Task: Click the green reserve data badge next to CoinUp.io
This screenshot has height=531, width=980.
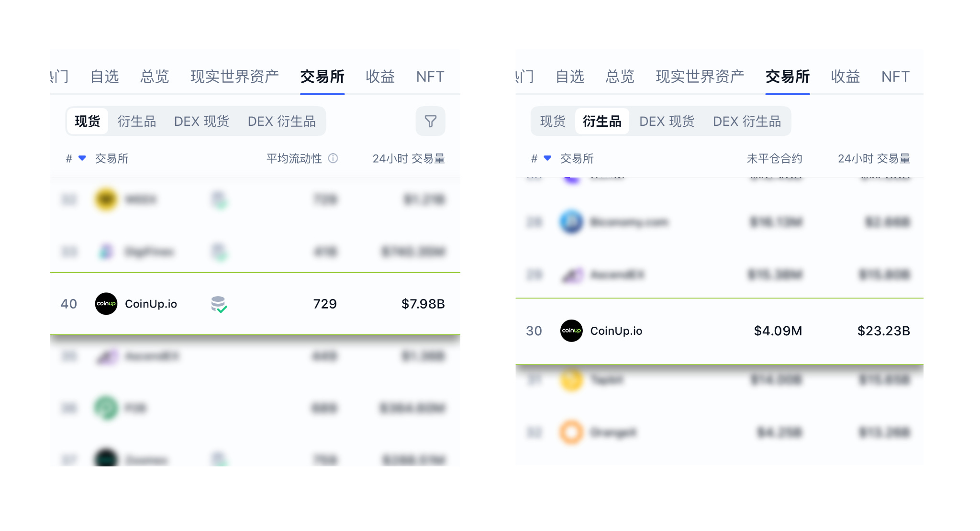Action: [x=219, y=305]
